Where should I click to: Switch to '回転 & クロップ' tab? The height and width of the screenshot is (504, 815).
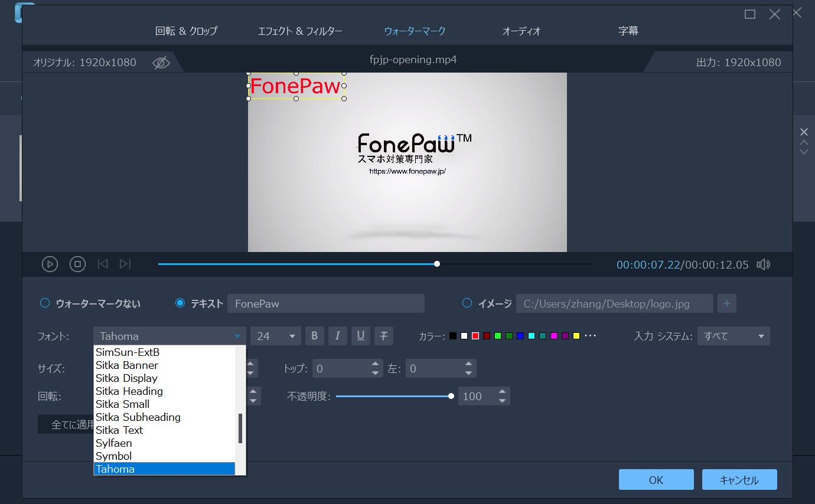click(x=187, y=31)
